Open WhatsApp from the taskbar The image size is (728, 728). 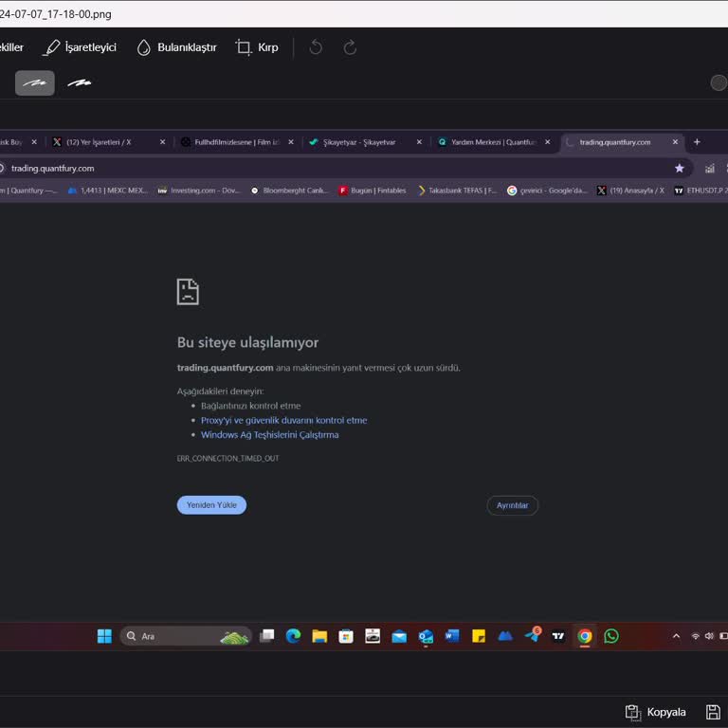(611, 636)
